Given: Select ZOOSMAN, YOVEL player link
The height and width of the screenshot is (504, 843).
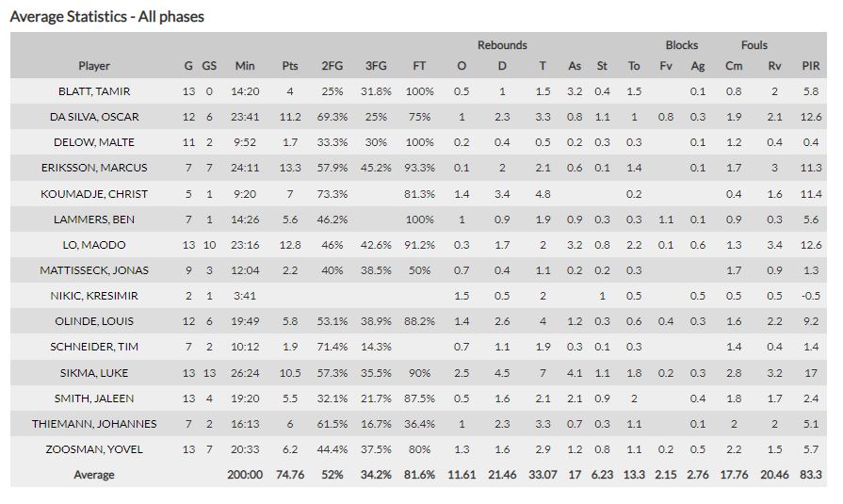Looking at the screenshot, I should click(x=94, y=449).
